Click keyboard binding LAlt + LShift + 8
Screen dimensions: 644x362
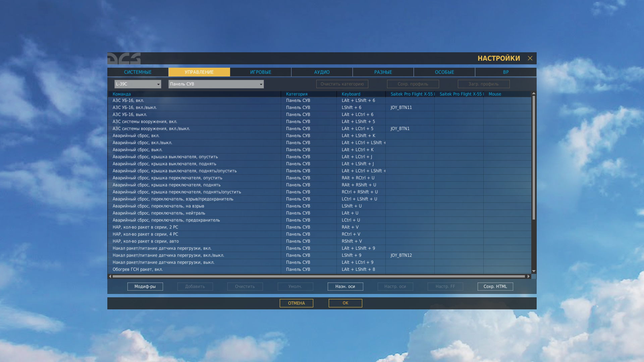point(361,269)
